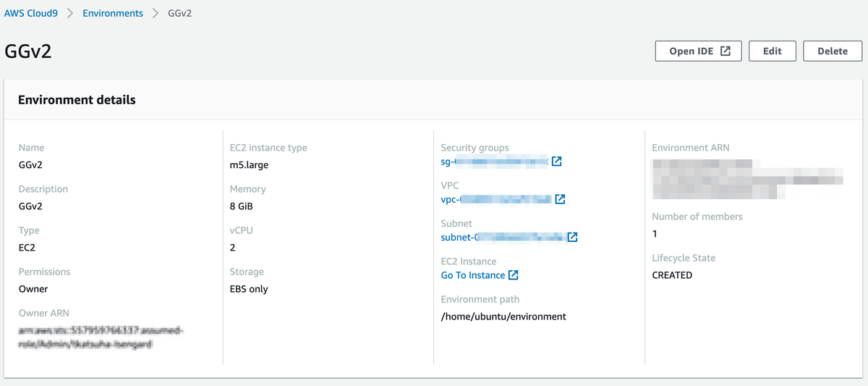This screenshot has height=386, width=868.
Task: Go to the Environments breadcrumb
Action: tap(113, 13)
